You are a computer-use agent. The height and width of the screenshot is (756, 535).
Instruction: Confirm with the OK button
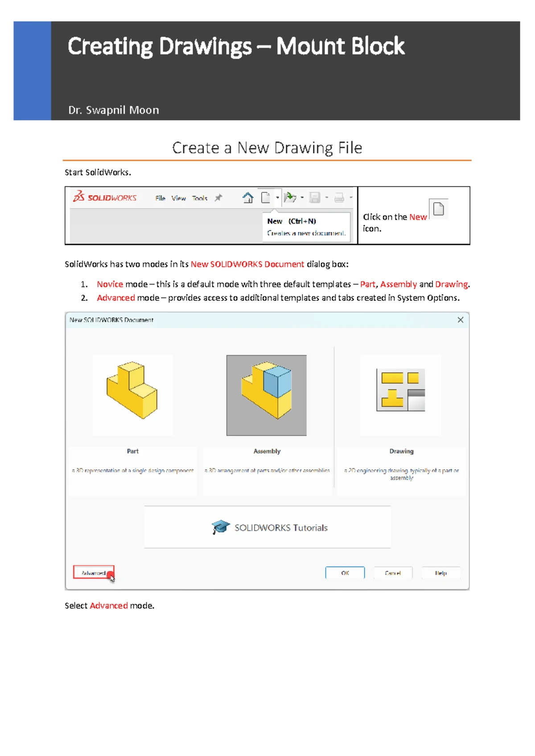345,573
